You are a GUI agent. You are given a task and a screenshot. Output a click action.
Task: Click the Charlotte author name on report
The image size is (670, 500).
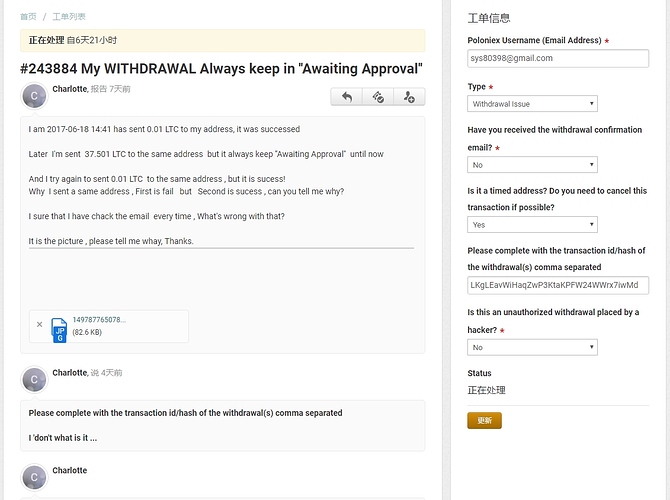pyautogui.click(x=70, y=89)
